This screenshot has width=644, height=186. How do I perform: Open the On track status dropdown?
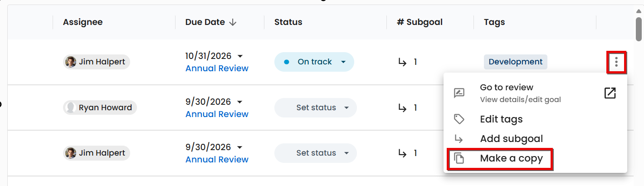[x=343, y=62]
